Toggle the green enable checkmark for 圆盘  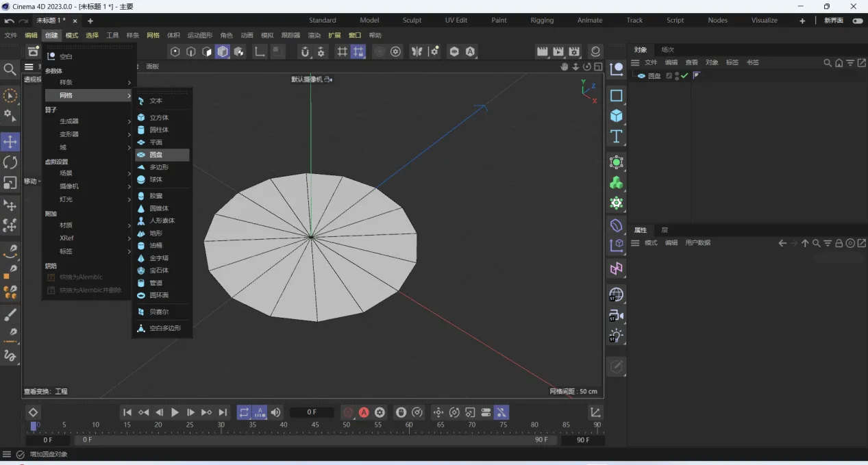pos(684,76)
